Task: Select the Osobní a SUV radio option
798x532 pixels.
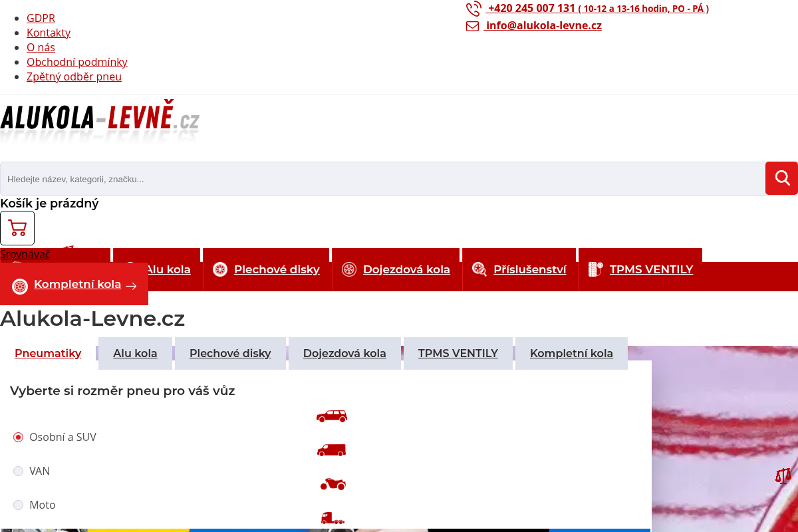Action: tap(19, 437)
